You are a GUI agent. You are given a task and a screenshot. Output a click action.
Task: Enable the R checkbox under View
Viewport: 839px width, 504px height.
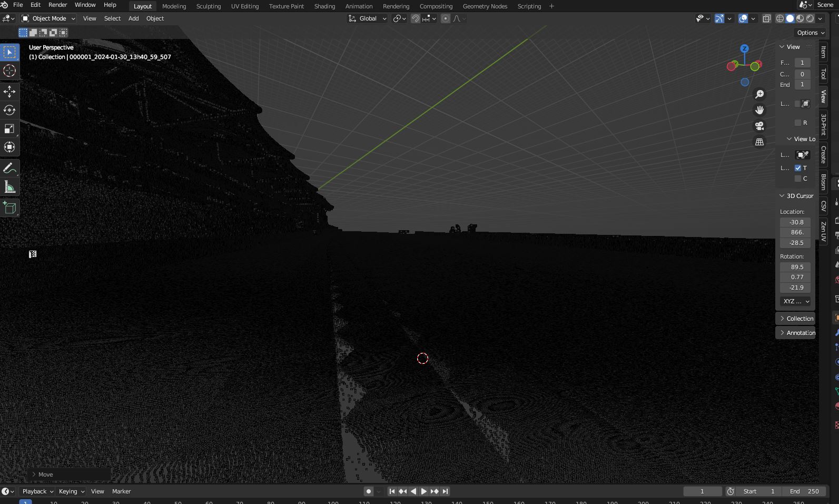tap(798, 123)
